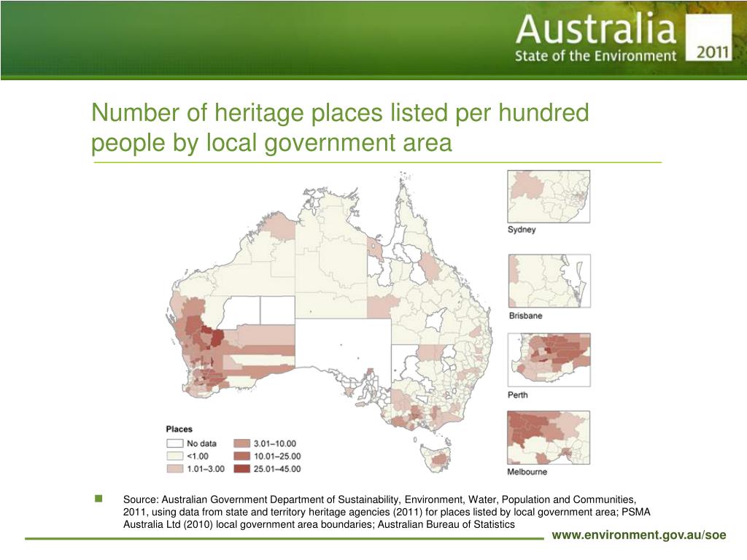Screen dimensions: 747x560
Task: Click the 1.01–3.00 legend swatch
Action: click(175, 469)
